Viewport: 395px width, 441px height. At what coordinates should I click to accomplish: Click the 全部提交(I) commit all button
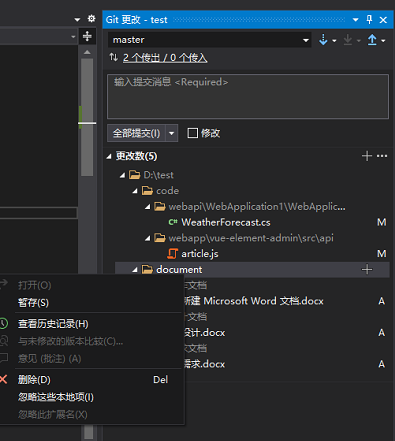click(x=136, y=133)
